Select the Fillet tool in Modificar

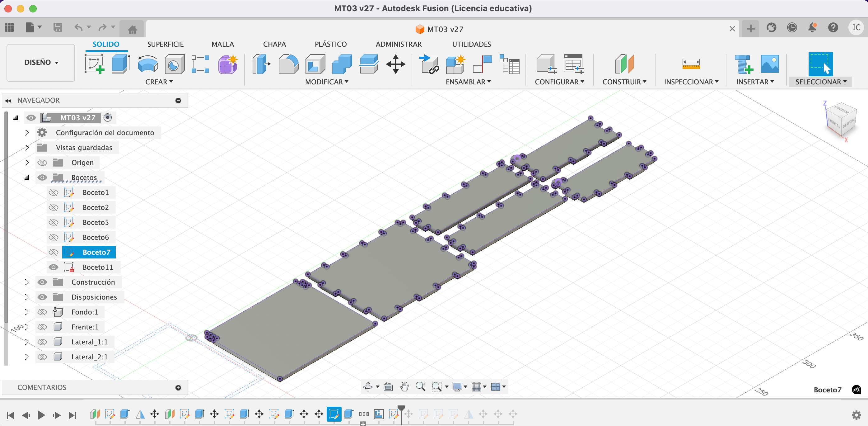click(288, 64)
